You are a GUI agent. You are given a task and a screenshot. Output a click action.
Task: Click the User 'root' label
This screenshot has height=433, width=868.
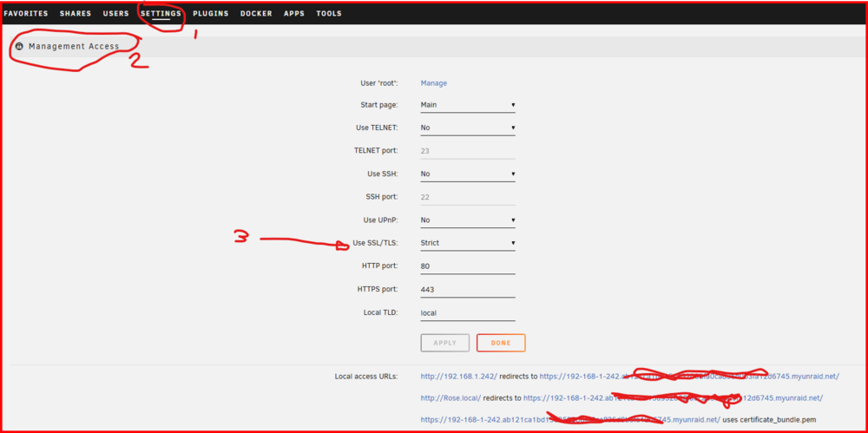[x=379, y=83]
